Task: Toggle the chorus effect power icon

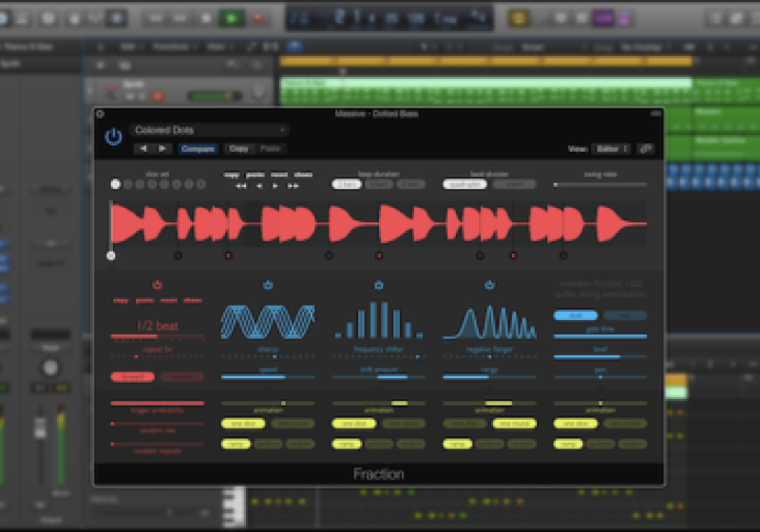Action: coord(268,284)
